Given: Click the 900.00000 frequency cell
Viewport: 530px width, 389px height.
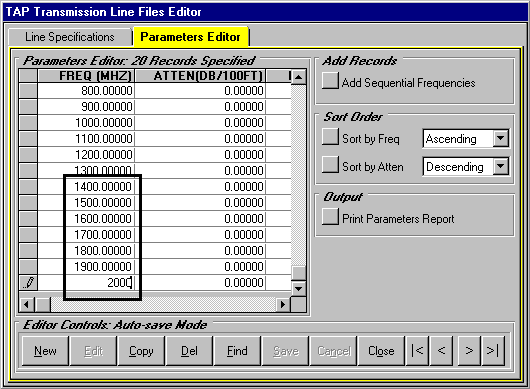Looking at the screenshot, I should pyautogui.click(x=86, y=106).
